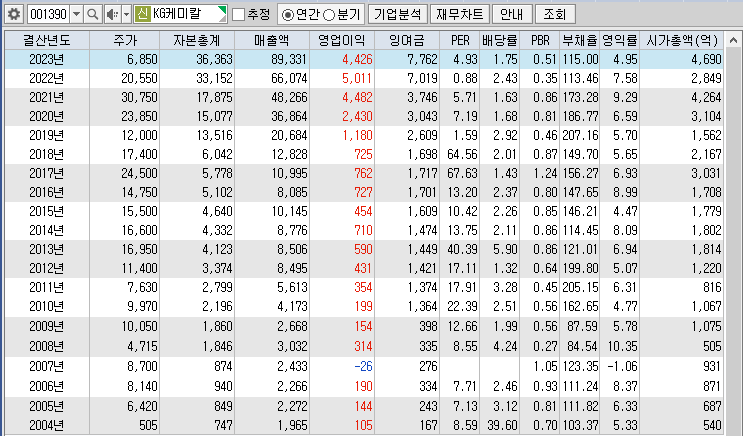Select the 연간 radio button
The height and width of the screenshot is (436, 743).
[x=288, y=15]
